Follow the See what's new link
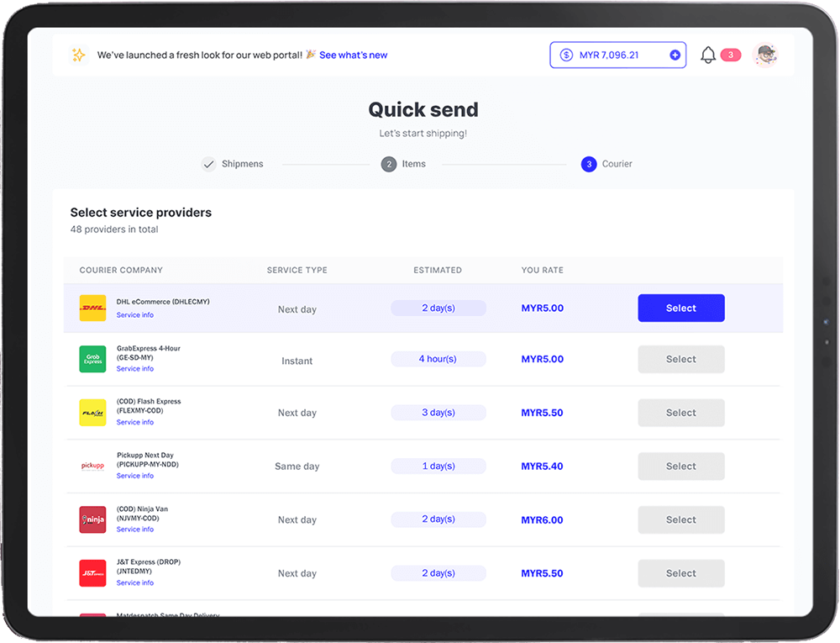The image size is (840, 643). tap(353, 55)
